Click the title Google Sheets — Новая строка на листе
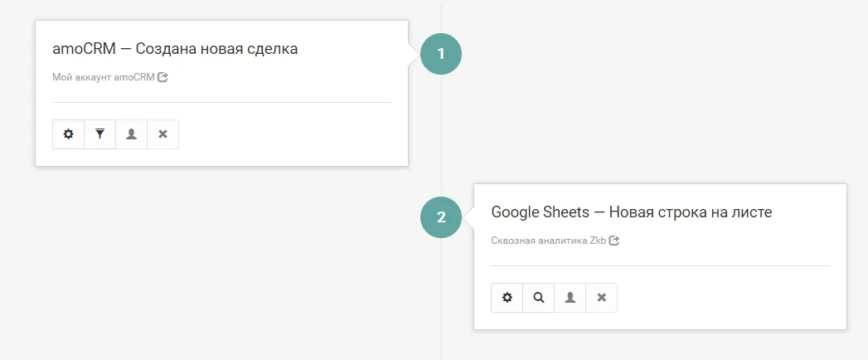Image resolution: width=868 pixels, height=360 pixels. [x=632, y=212]
